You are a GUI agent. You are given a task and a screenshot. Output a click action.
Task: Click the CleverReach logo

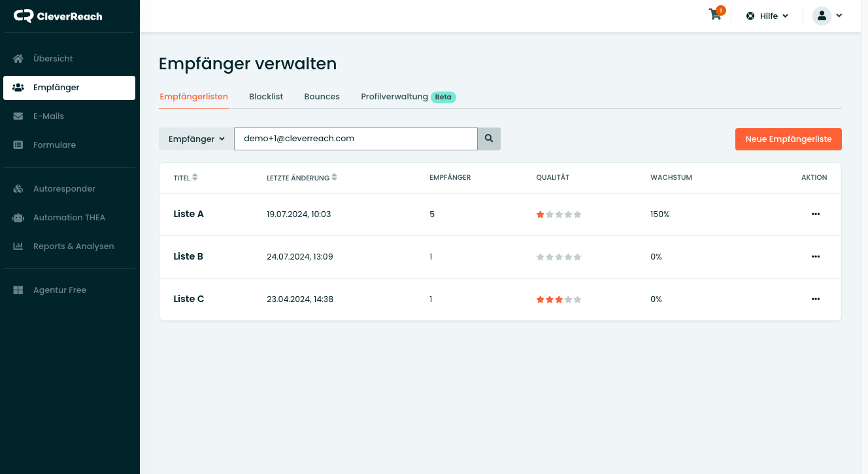coord(58,16)
